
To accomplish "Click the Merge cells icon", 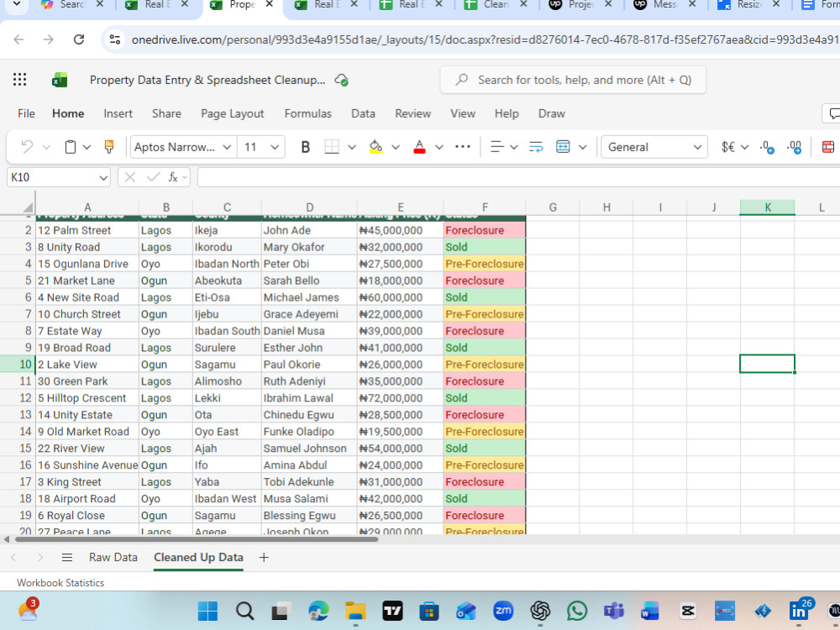I will click(x=563, y=147).
